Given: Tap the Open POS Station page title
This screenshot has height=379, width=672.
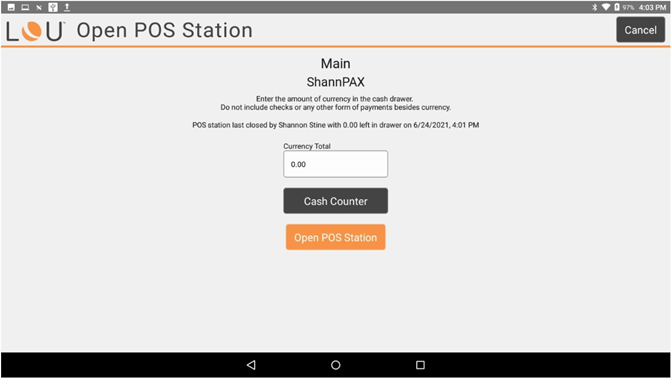Looking at the screenshot, I should (x=165, y=30).
